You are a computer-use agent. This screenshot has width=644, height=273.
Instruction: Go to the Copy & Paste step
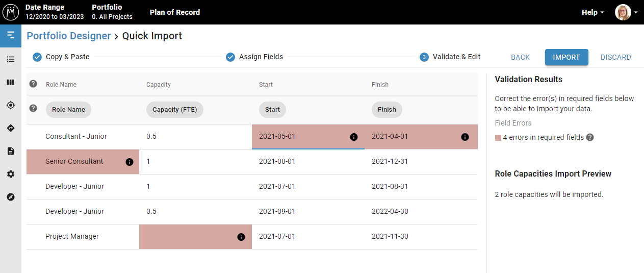(x=61, y=57)
